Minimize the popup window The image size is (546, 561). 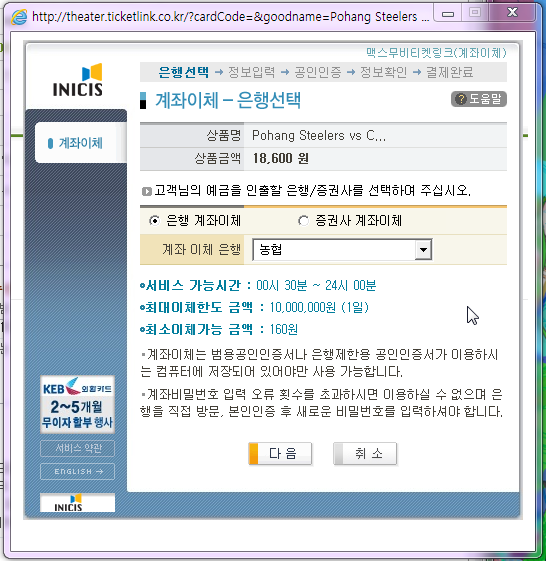(x=448, y=13)
